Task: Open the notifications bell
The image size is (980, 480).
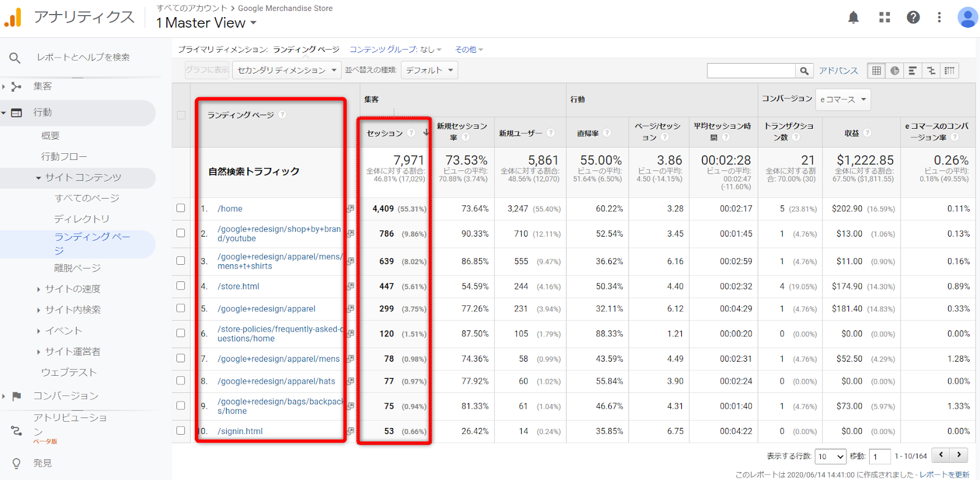Action: tap(853, 17)
